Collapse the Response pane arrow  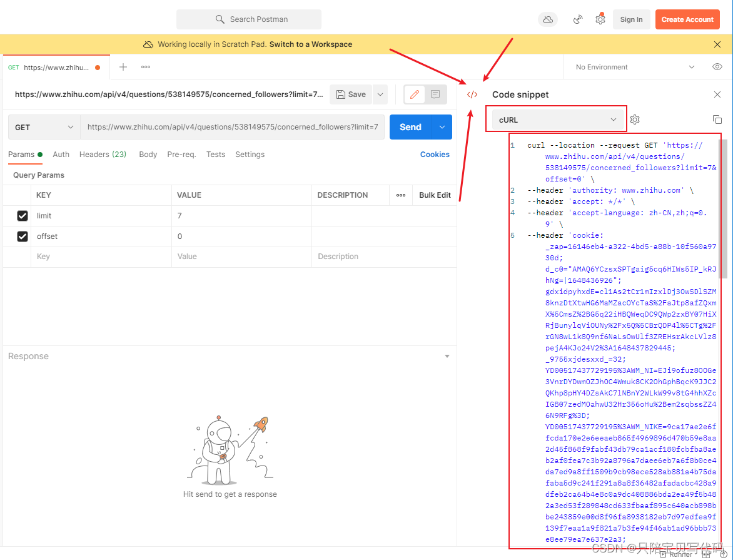447,357
